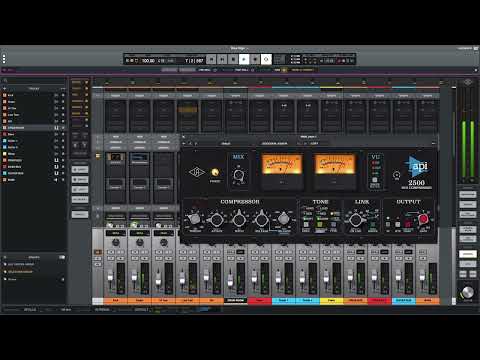The height and width of the screenshot is (360, 480).
Task: Click the compressor Release knob
Action: [x=262, y=220]
